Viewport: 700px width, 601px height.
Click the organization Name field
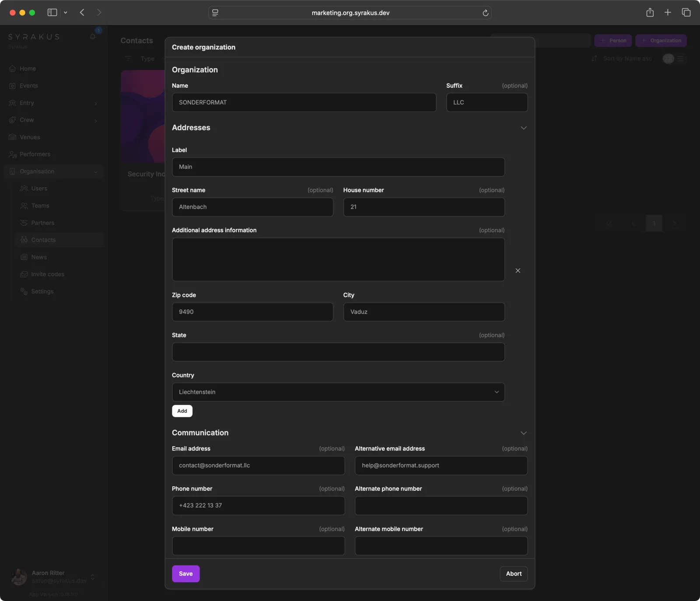click(304, 102)
